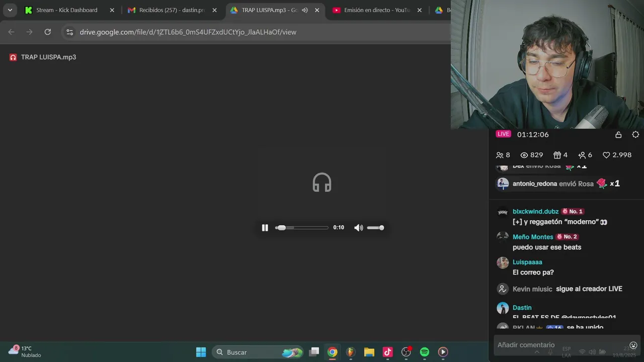Reload the Google Drive page
The image size is (644, 362).
click(x=47, y=32)
